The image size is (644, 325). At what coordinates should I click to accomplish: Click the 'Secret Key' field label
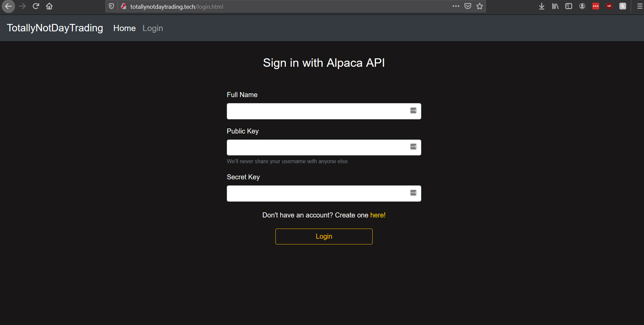(x=243, y=177)
